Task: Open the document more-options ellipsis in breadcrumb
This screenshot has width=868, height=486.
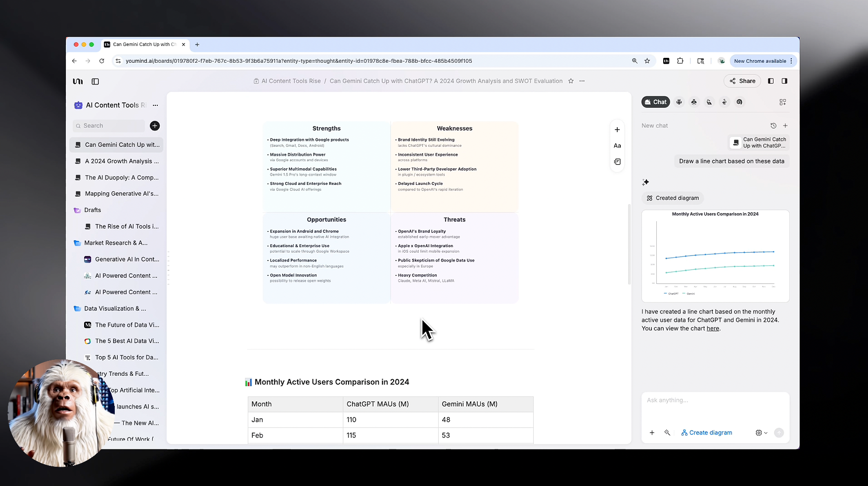Action: pyautogui.click(x=582, y=81)
